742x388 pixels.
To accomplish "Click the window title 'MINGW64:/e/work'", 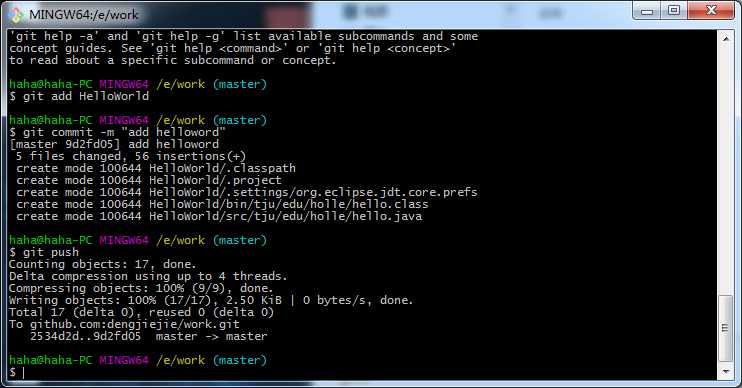I will point(84,15).
